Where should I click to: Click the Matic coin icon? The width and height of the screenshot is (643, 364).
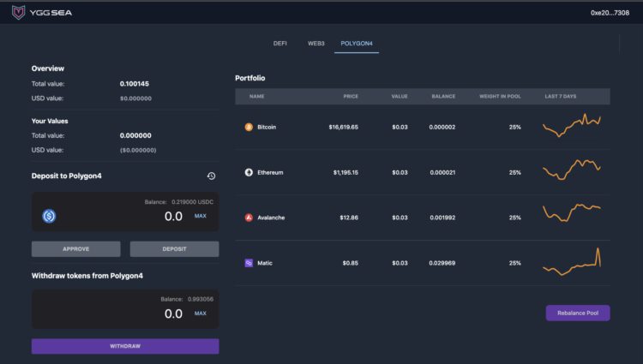pos(249,263)
